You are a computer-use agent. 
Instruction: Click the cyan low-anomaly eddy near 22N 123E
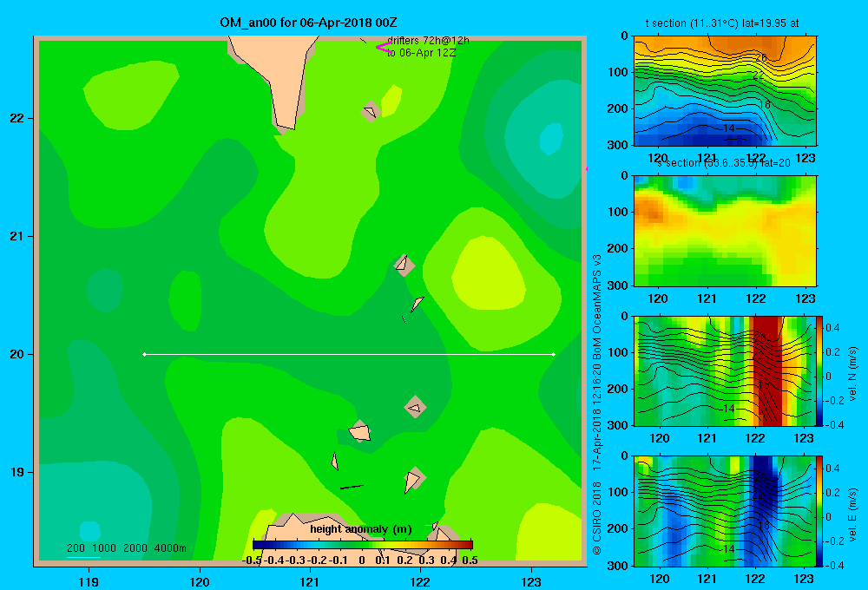[551, 139]
